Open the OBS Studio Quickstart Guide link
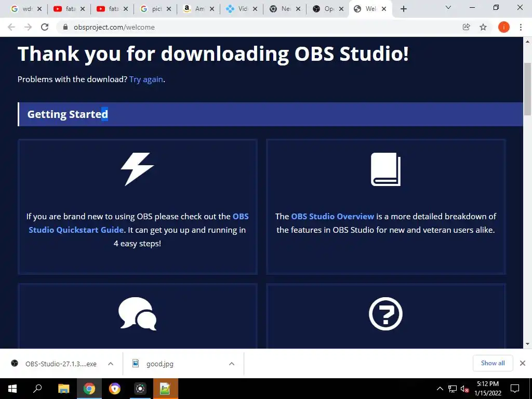The image size is (532, 399). (x=138, y=223)
